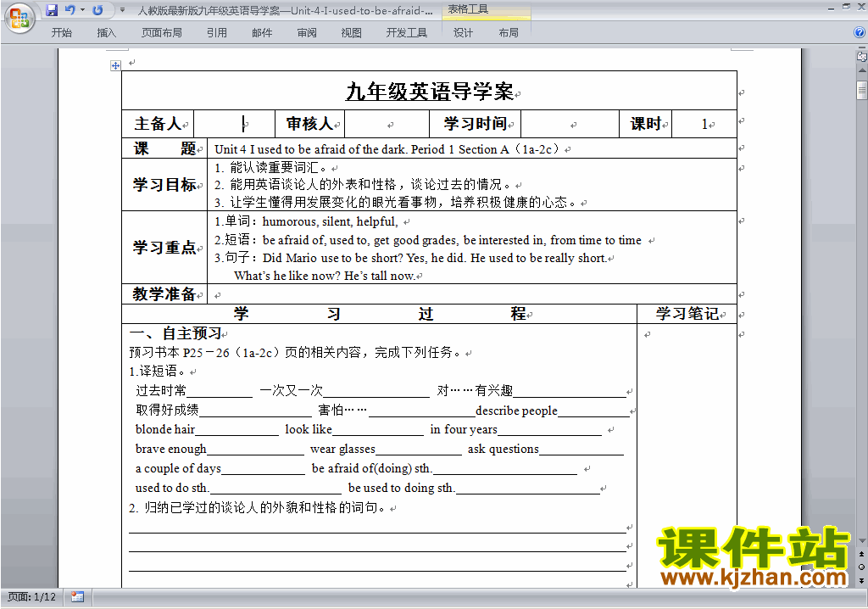
Task: Open Word help question mark icon
Action: click(860, 33)
